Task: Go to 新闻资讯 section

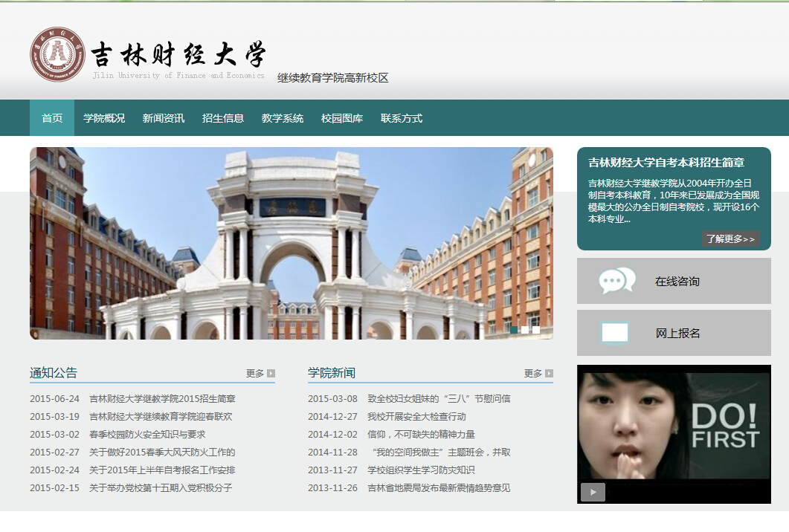Action: click(164, 118)
